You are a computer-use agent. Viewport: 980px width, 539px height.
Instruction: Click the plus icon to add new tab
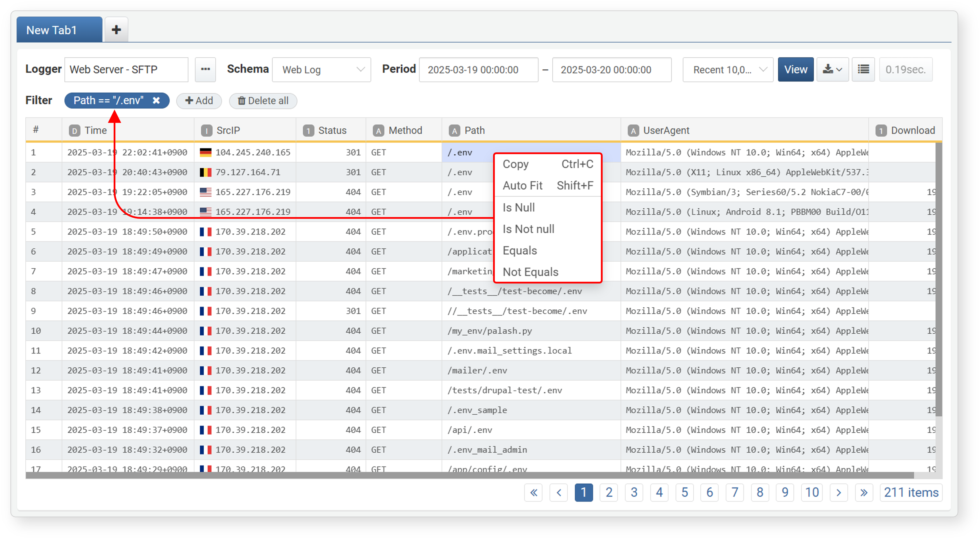116,30
